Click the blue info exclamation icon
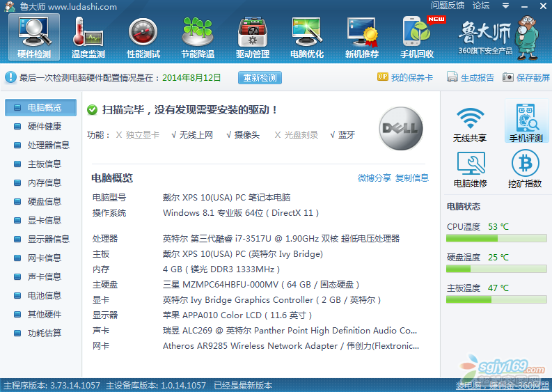This screenshot has width=552, height=392. [x=10, y=77]
